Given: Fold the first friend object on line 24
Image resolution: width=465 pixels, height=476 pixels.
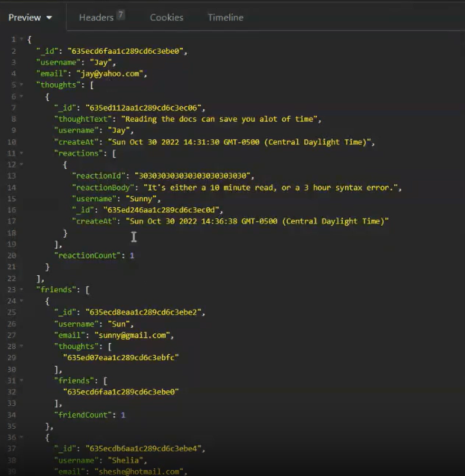Looking at the screenshot, I should tap(22, 301).
